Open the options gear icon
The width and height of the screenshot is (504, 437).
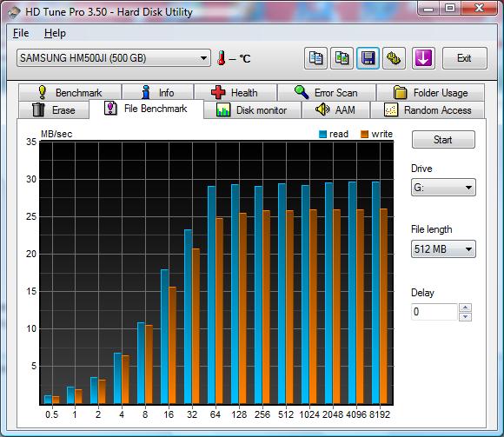pyautogui.click(x=394, y=58)
